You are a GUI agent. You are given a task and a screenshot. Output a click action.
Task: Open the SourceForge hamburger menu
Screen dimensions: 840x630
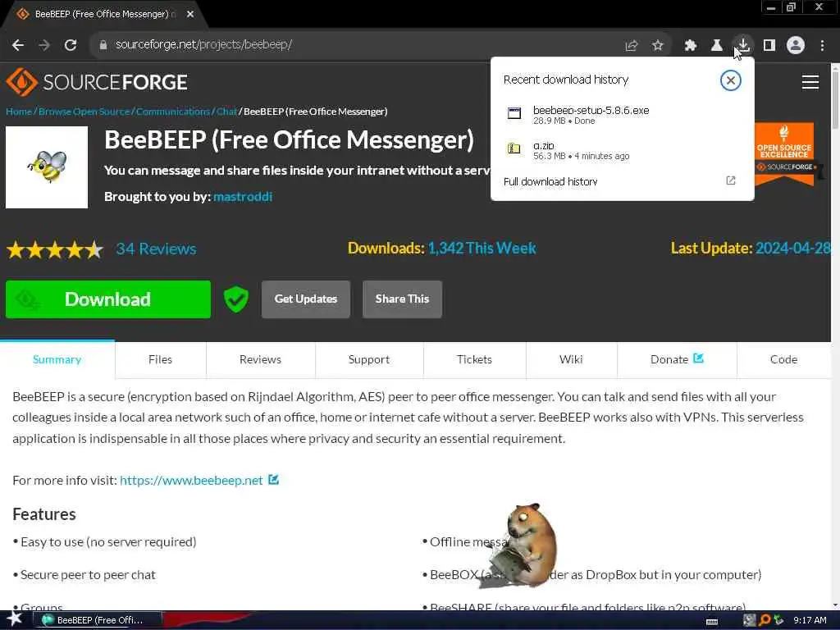pyautogui.click(x=810, y=82)
